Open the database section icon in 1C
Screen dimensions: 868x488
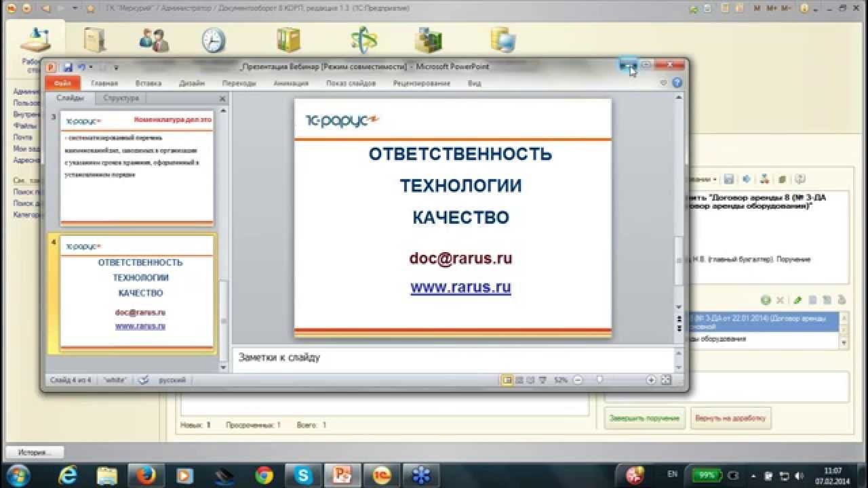(503, 40)
